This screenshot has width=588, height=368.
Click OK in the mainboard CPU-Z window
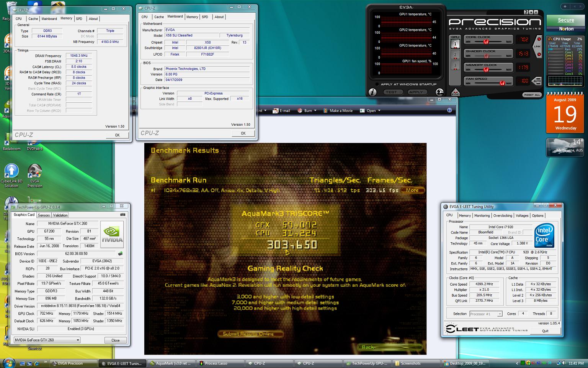coord(243,133)
